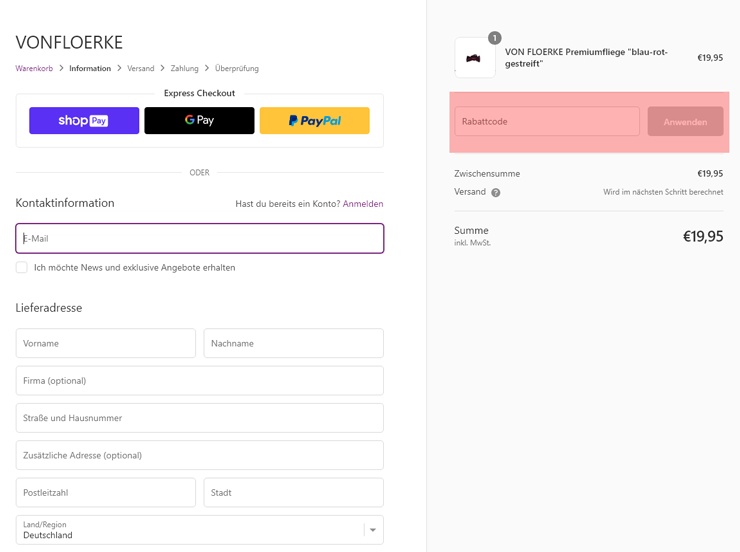740x552 pixels.
Task: Click the Anwenden discount button
Action: click(x=685, y=122)
